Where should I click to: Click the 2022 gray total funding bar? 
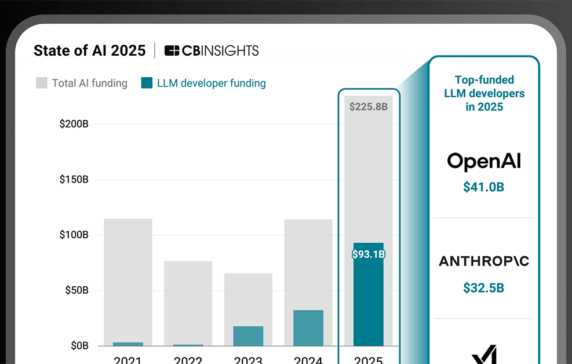point(188,302)
